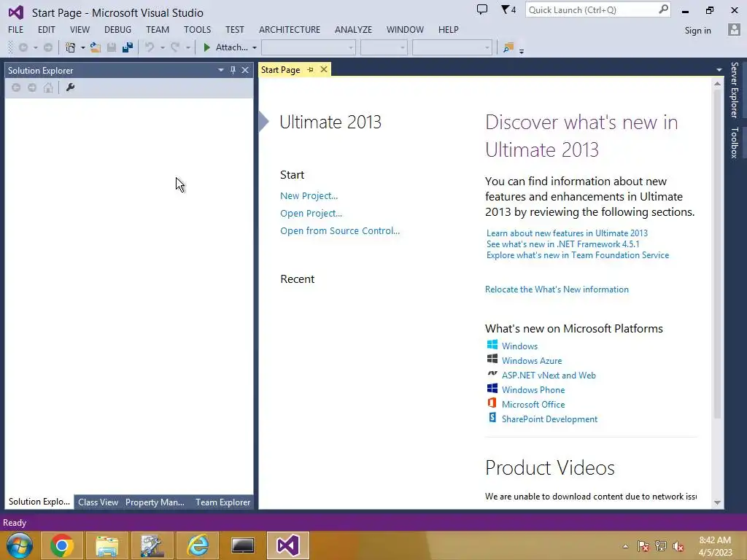Click the Start Page scroll down arrow
Screen dimensions: 747x560
pyautogui.click(x=718, y=503)
